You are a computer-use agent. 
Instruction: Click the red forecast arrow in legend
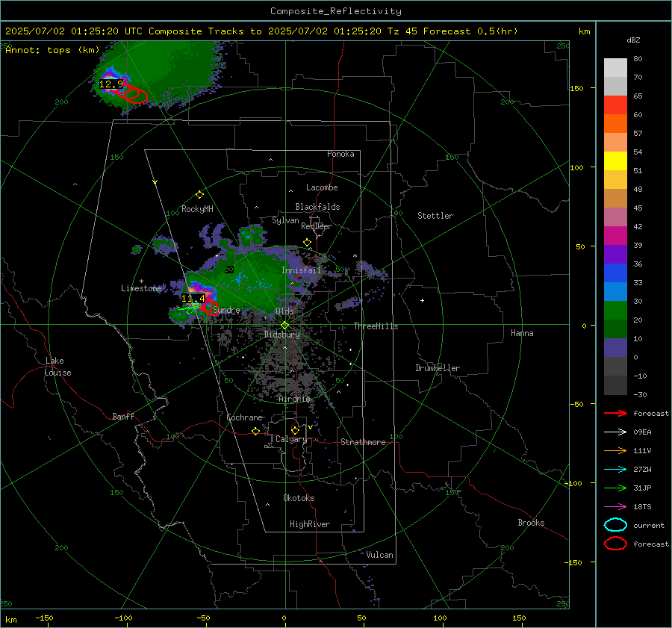point(615,413)
